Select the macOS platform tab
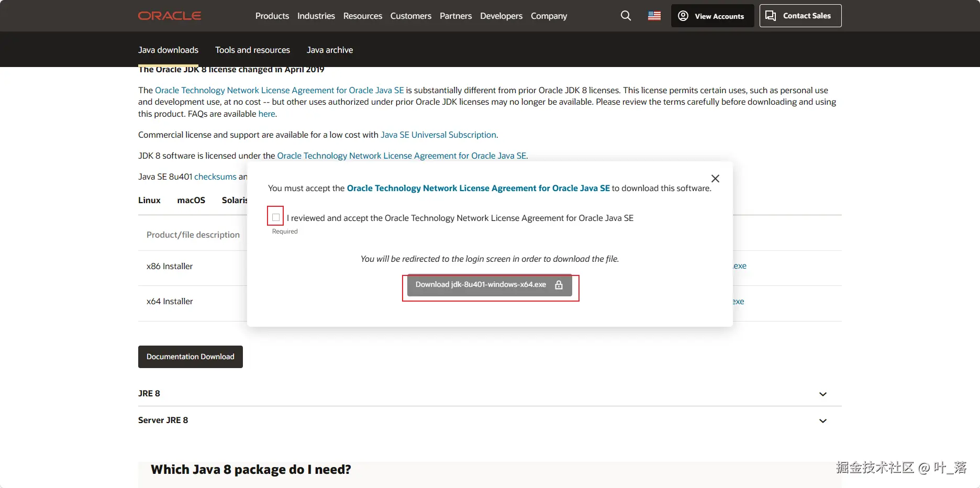 click(191, 200)
